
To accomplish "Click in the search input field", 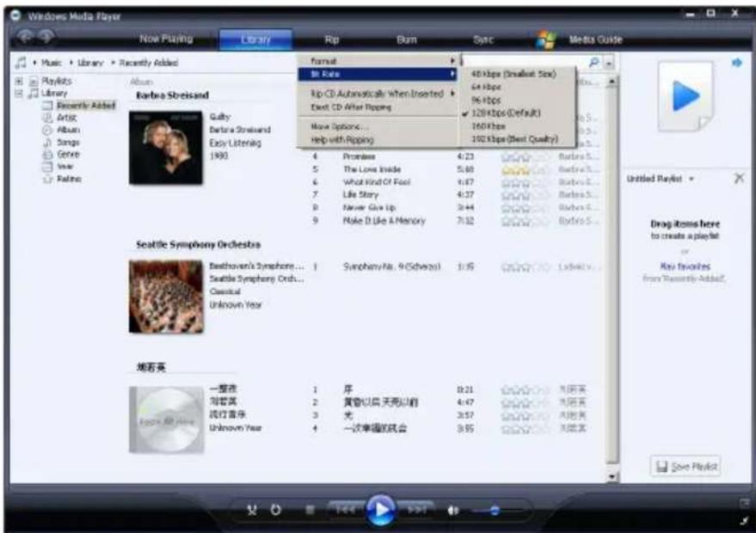I will [x=524, y=63].
